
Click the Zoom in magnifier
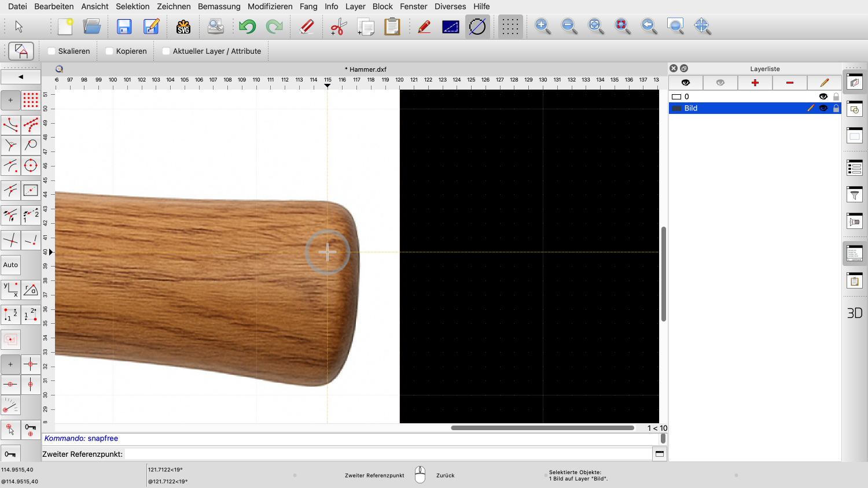542,26
